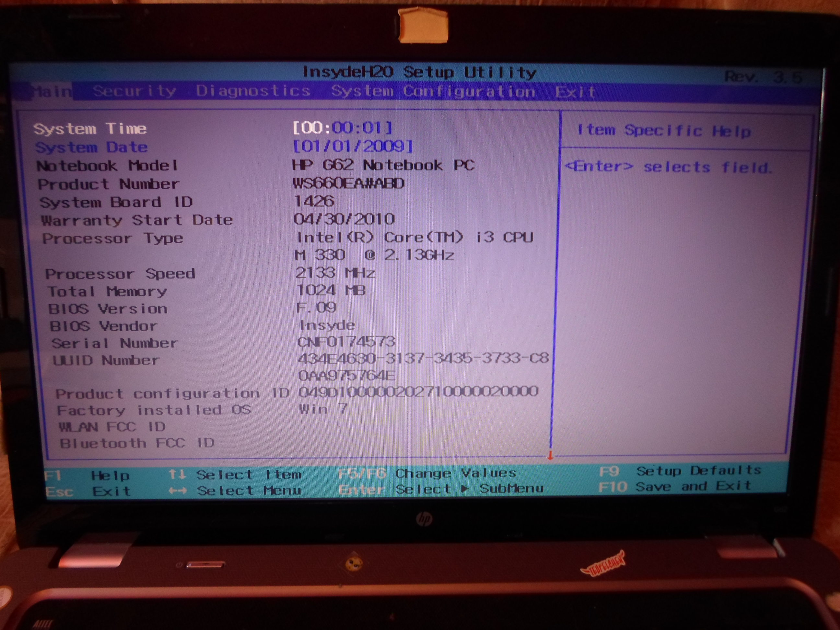
Task: Click the 04/30/2010 warranty date value
Action: (x=344, y=219)
